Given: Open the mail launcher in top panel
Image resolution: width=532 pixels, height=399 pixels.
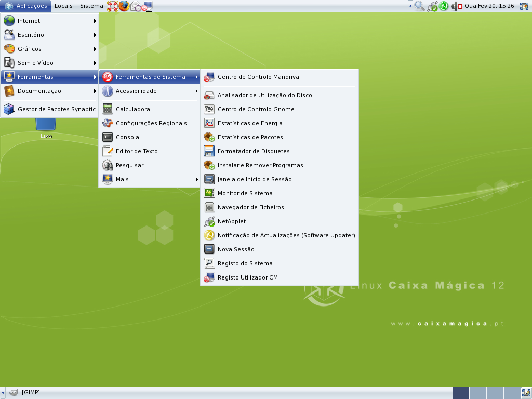Looking at the screenshot, I should (136, 6).
